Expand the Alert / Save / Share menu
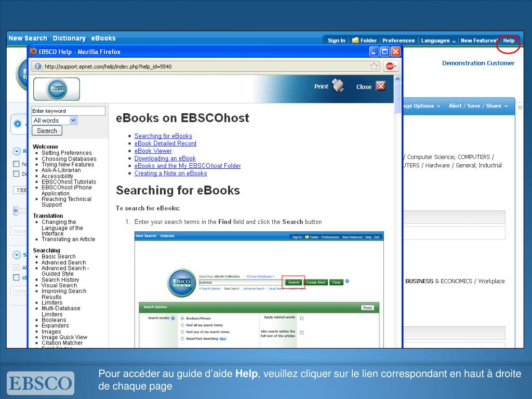 (x=478, y=106)
